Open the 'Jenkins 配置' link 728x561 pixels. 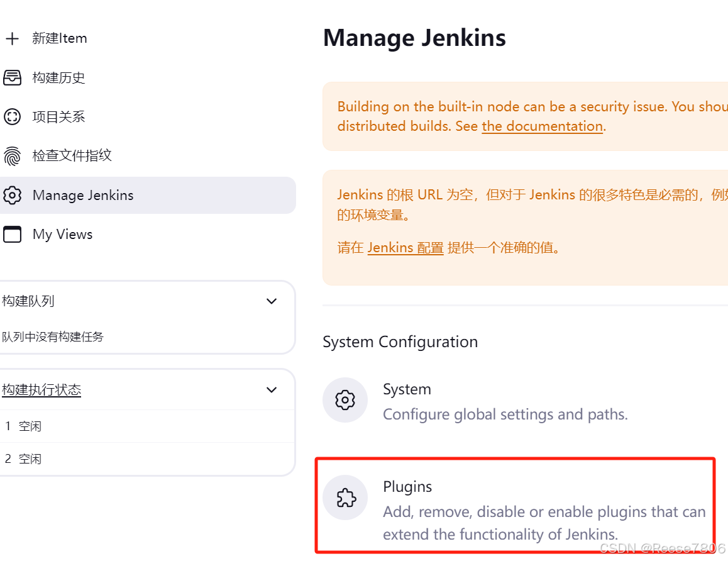(x=405, y=248)
